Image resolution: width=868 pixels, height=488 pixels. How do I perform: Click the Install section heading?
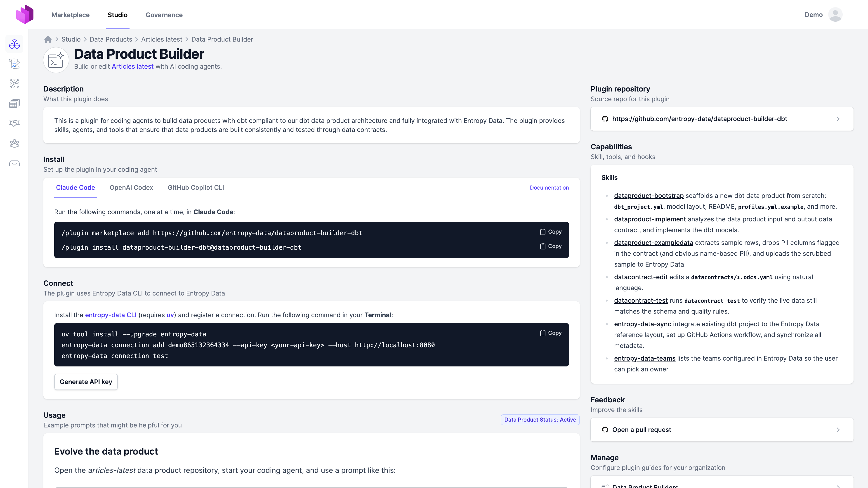coord(54,160)
